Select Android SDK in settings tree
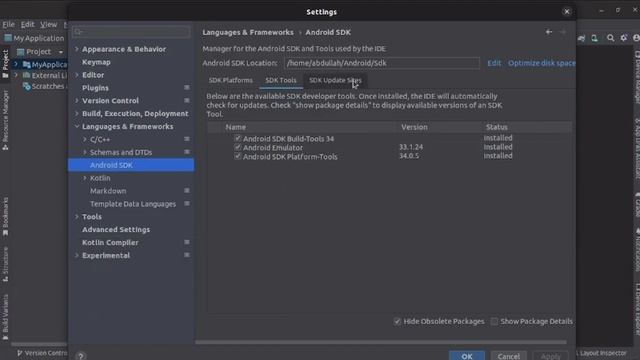 tap(131, 165)
